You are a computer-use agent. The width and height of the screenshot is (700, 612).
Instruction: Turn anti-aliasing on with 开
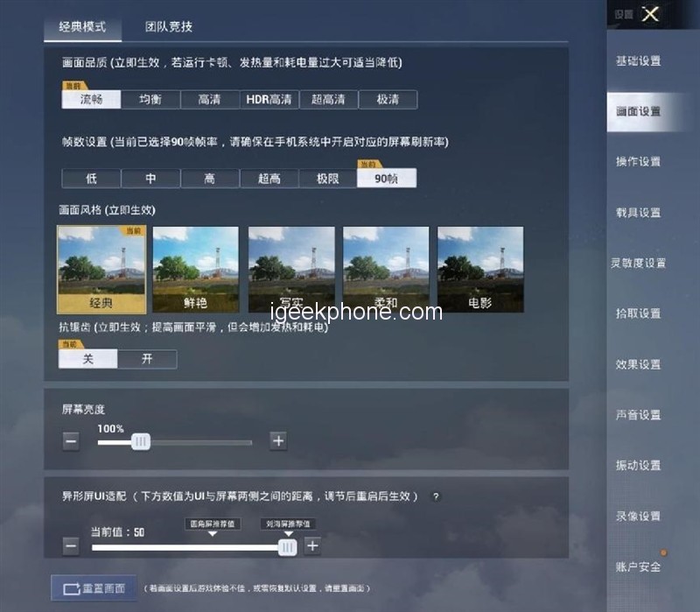click(147, 359)
